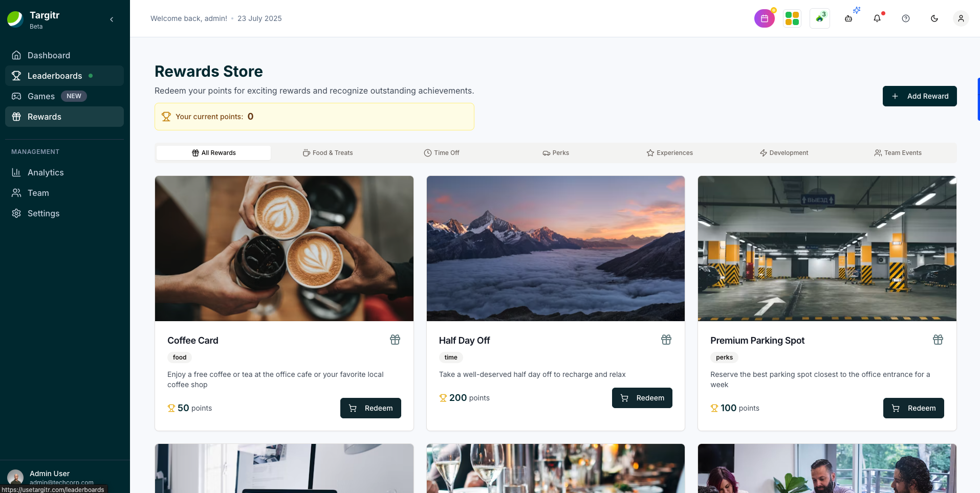Click the 'Welcome back, admin!' greeting
The height and width of the screenshot is (493, 980).
[189, 18]
